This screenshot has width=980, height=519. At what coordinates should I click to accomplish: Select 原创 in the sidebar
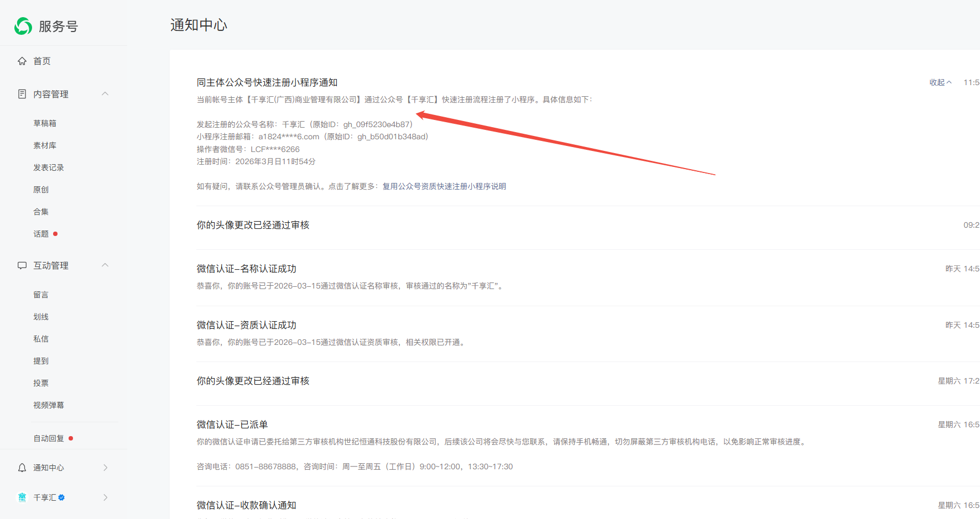click(41, 190)
